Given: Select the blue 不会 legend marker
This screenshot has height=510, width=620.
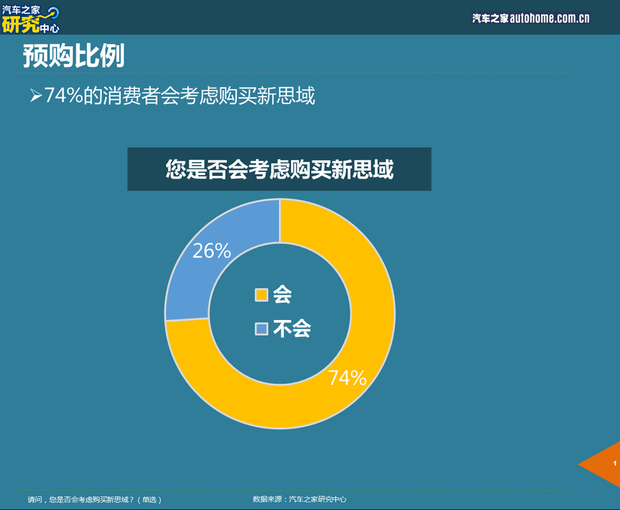Looking at the screenshot, I should coord(262,329).
